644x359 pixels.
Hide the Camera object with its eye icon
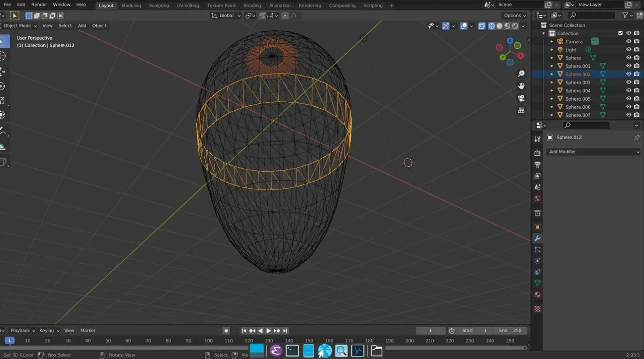[x=629, y=41]
